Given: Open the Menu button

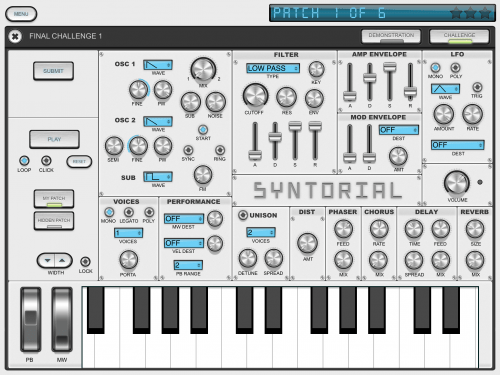Looking at the screenshot, I should click(x=21, y=14).
